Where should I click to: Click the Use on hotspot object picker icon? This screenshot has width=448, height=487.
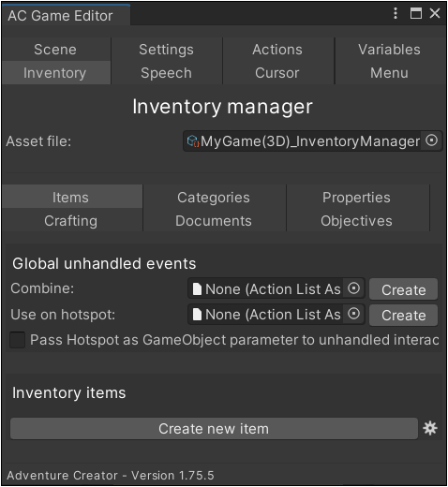point(353,314)
